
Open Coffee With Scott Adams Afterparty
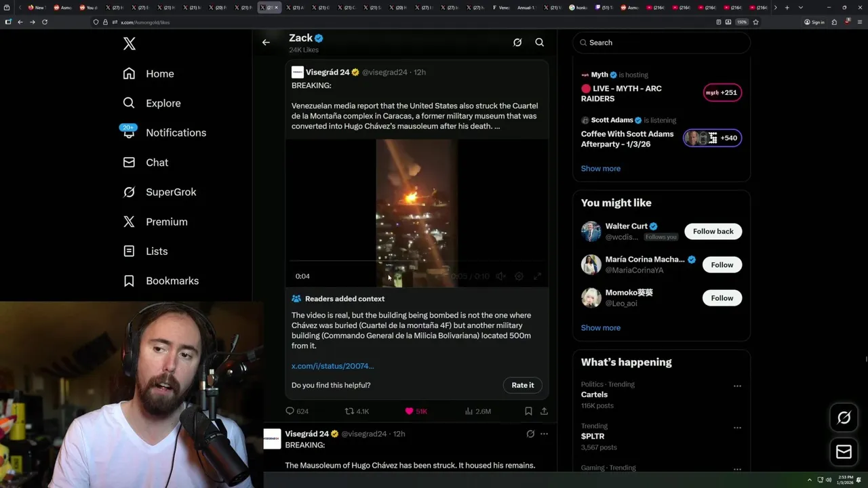[x=627, y=138]
